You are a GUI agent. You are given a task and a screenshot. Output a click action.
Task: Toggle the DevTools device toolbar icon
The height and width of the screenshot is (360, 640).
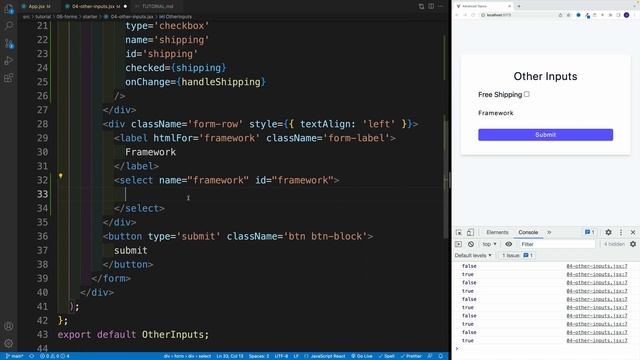pos(470,232)
